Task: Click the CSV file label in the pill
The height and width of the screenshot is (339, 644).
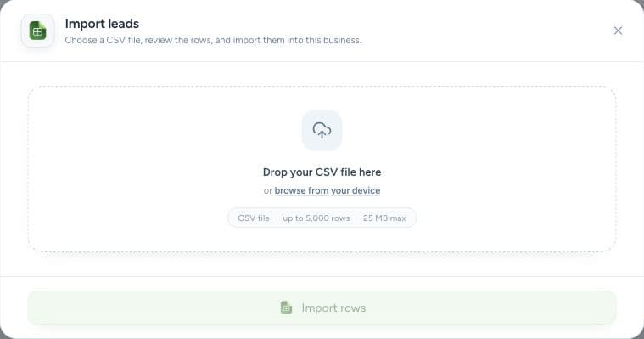Action: pos(254,218)
